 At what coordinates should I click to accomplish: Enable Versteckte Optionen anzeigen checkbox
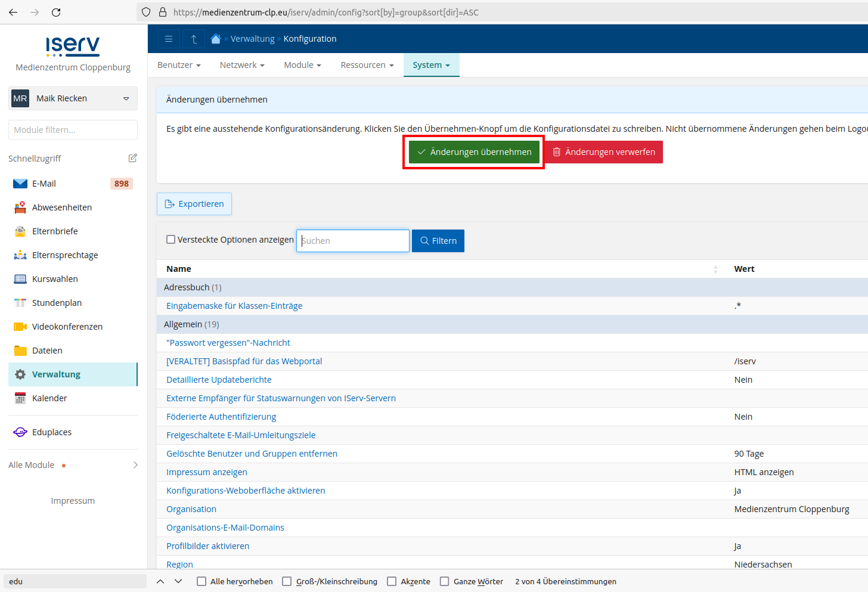[171, 240]
